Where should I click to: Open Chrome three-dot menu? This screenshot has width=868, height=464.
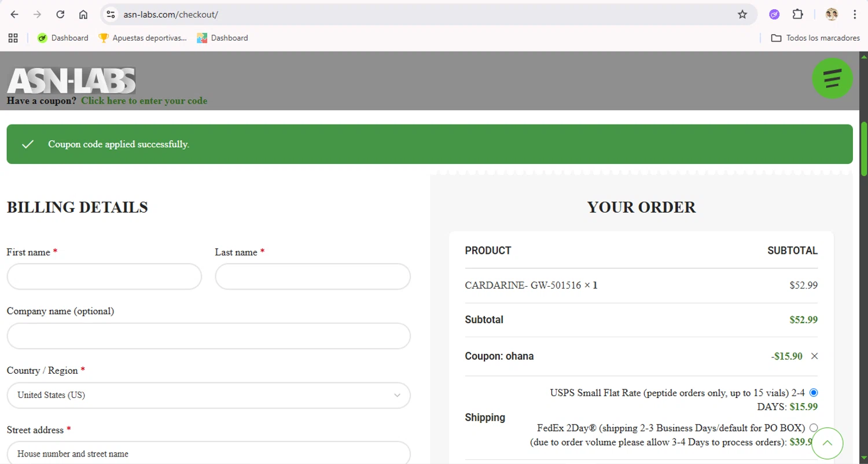pyautogui.click(x=855, y=14)
